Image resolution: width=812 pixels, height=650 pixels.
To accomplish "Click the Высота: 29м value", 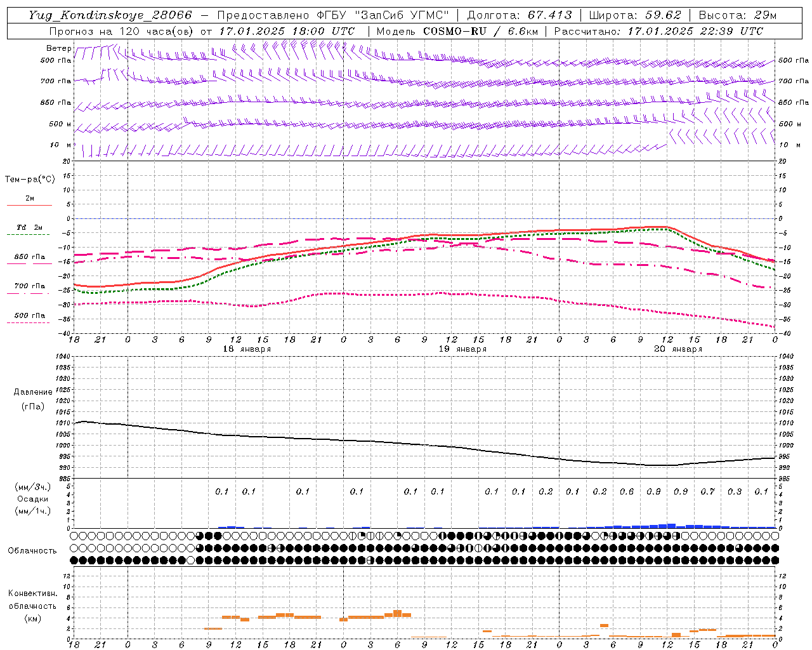I will point(738,15).
